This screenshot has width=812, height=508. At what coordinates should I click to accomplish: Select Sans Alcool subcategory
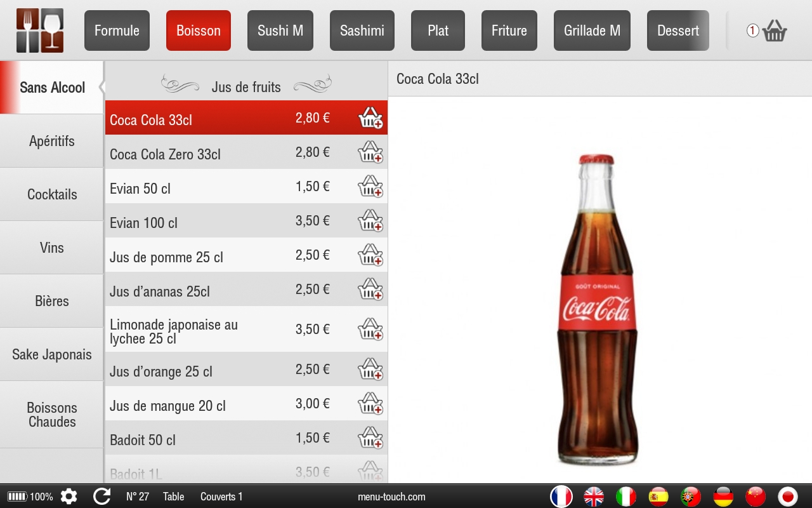point(52,88)
